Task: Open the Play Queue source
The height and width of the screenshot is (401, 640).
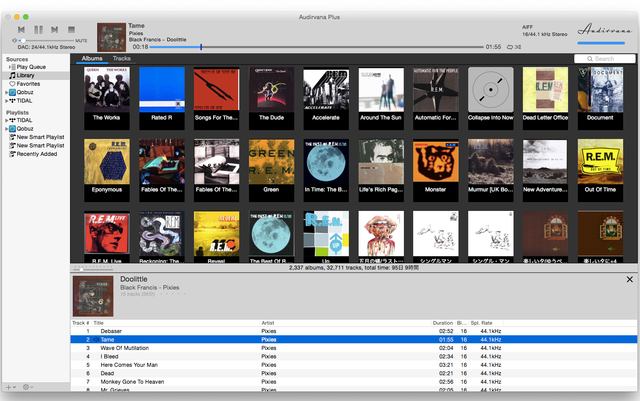Action: 30,67
